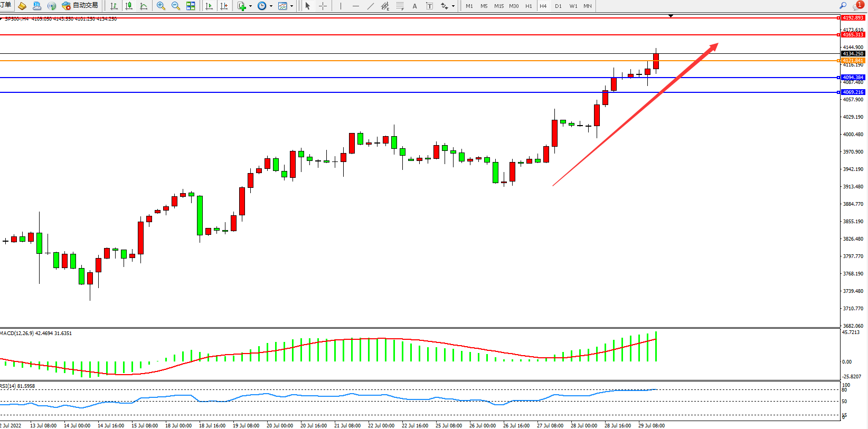Click the Zoom In magnifier icon
The image size is (868, 429).
coord(161,6)
